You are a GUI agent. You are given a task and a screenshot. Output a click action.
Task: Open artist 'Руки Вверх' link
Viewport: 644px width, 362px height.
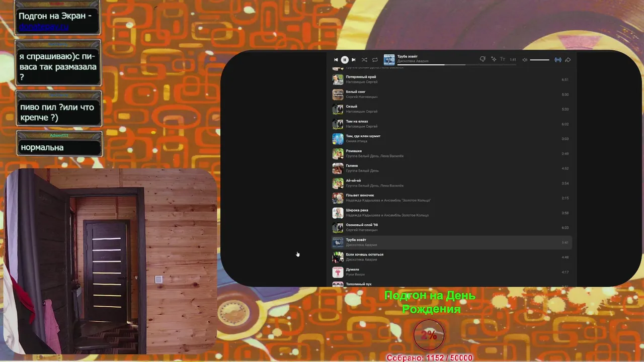pyautogui.click(x=355, y=275)
